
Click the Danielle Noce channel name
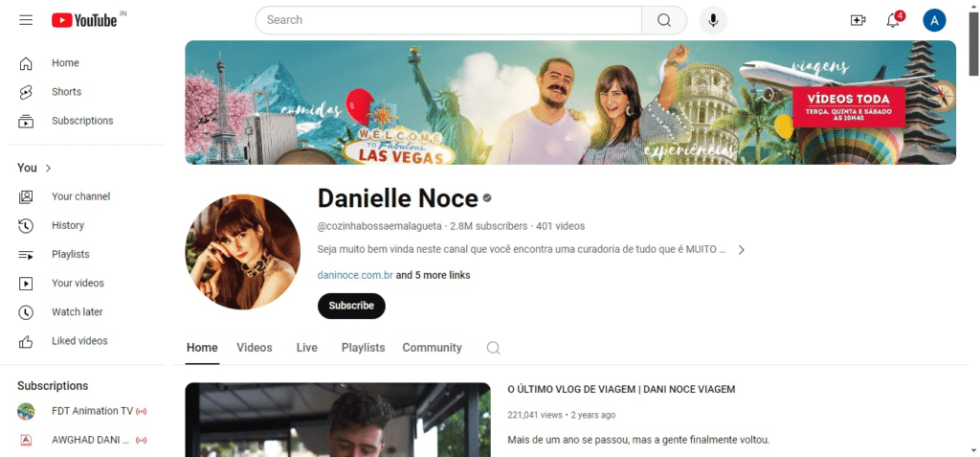(x=398, y=198)
